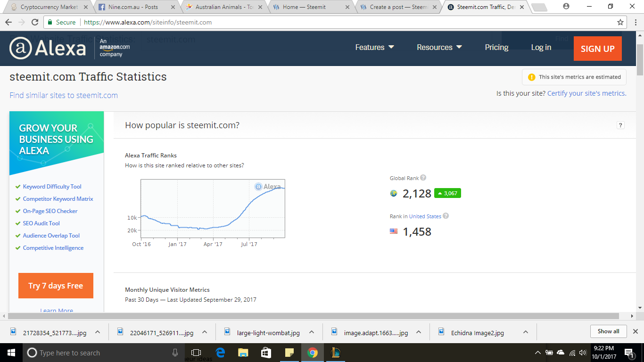Viewport: 644px width, 362px height.
Task: Open options for 22046171_526911 download
Action: 205,332
